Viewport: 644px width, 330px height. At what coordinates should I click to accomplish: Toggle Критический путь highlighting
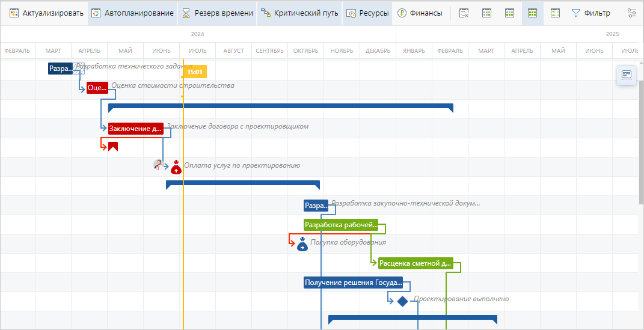coord(299,13)
